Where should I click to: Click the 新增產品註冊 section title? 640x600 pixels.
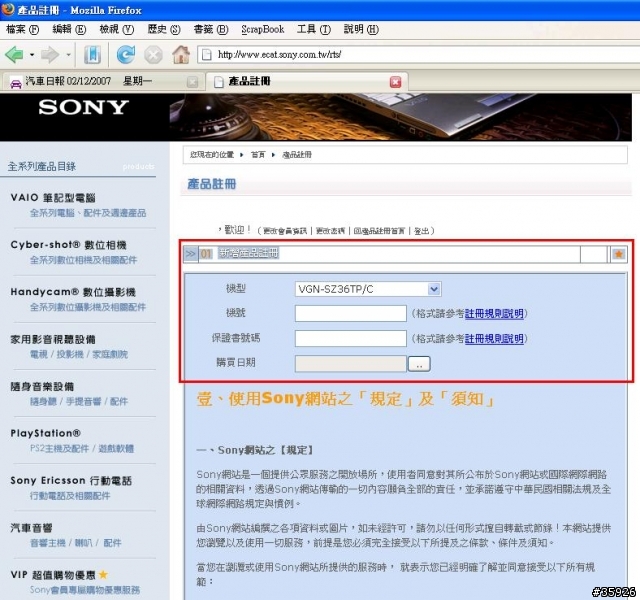pos(249,253)
